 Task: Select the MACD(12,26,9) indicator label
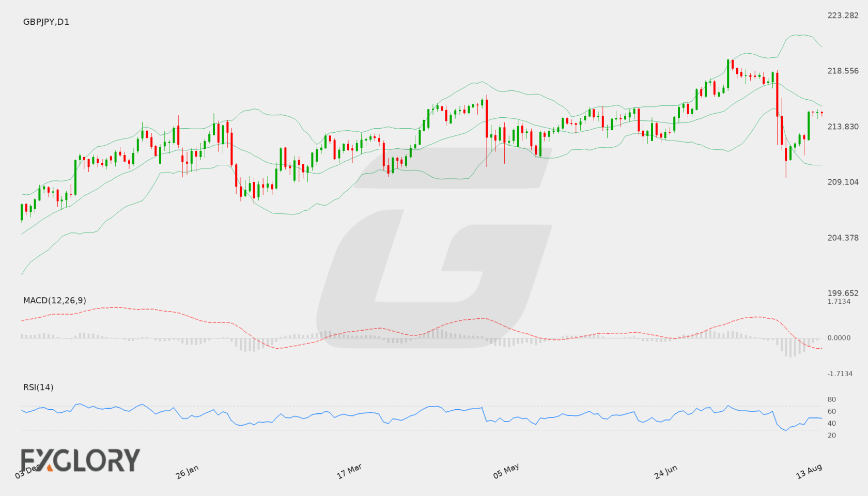pyautogui.click(x=55, y=300)
